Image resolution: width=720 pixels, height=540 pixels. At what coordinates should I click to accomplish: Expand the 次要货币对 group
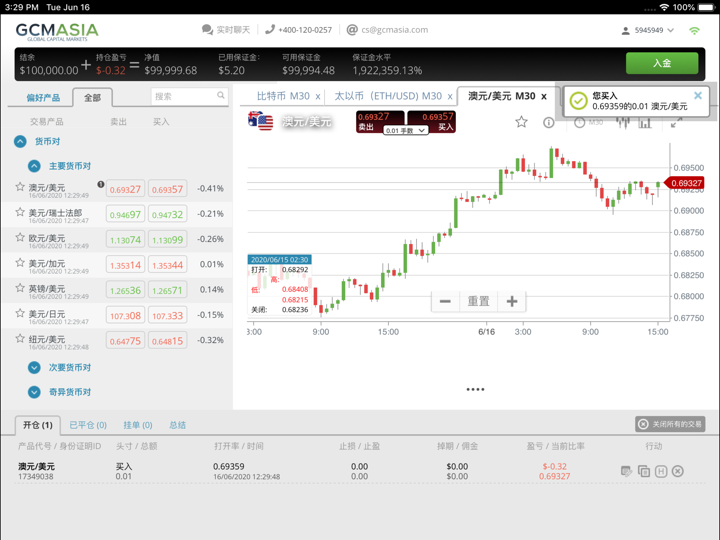(x=34, y=368)
